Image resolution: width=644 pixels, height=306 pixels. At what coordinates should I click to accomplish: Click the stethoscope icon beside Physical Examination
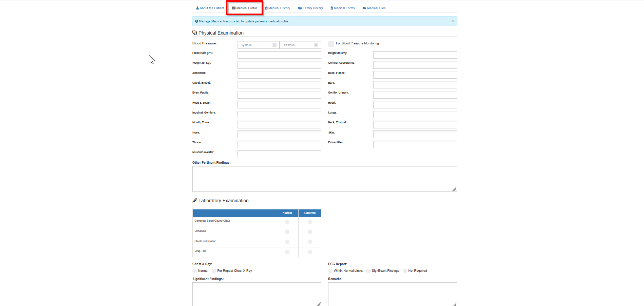[195, 33]
